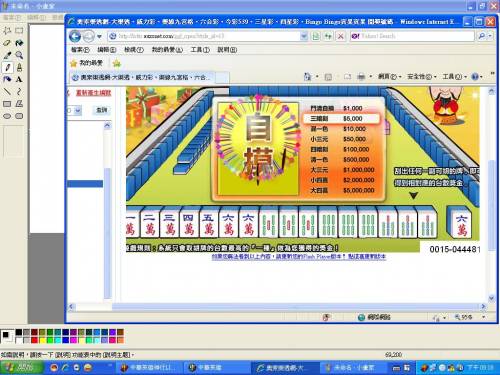Screen dimensions: 500x375
Task: Click the red Stop loading icon
Action: (x=340, y=36)
